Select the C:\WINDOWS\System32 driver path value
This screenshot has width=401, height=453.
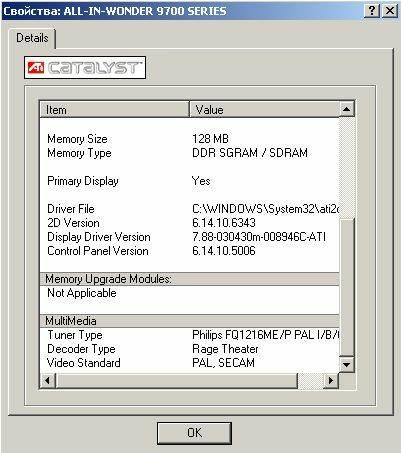click(x=265, y=209)
